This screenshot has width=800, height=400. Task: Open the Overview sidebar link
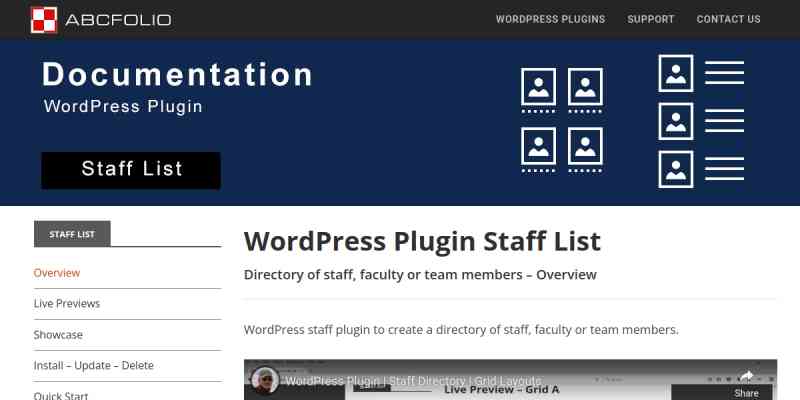(57, 273)
